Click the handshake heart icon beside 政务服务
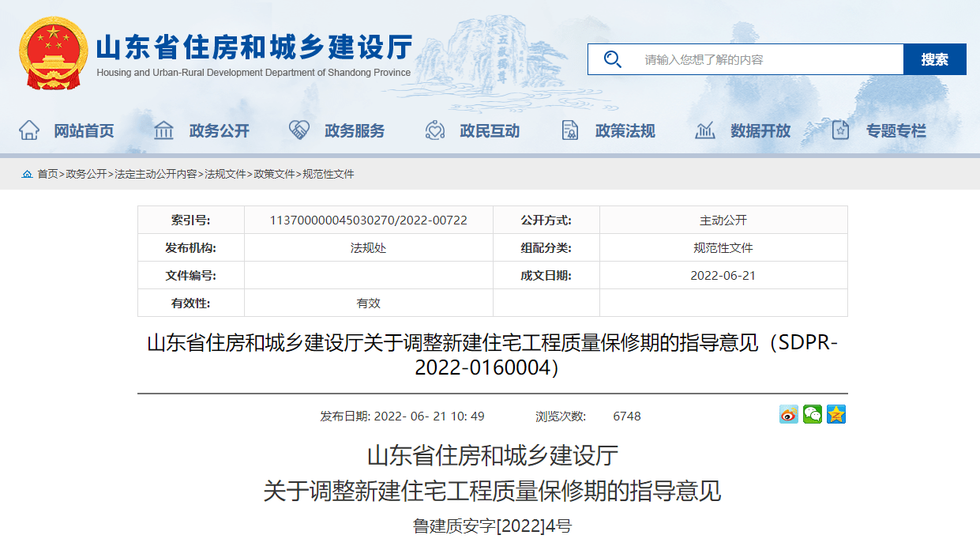980x554 pixels. click(x=299, y=130)
